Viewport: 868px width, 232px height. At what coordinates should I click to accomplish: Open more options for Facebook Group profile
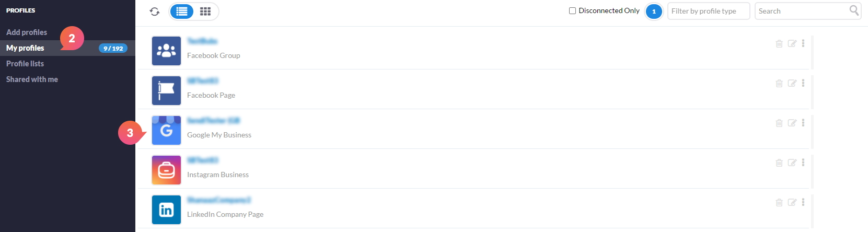tap(803, 43)
